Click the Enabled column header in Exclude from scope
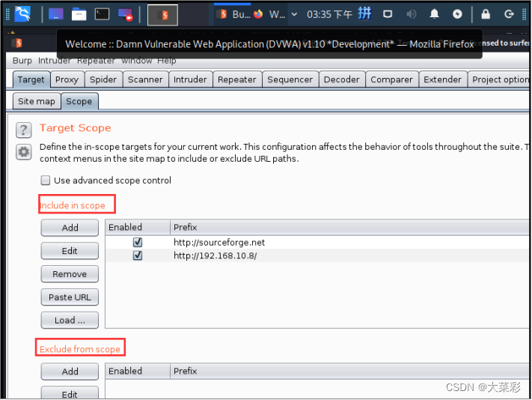Image resolution: width=532 pixels, height=400 pixels. pos(138,371)
